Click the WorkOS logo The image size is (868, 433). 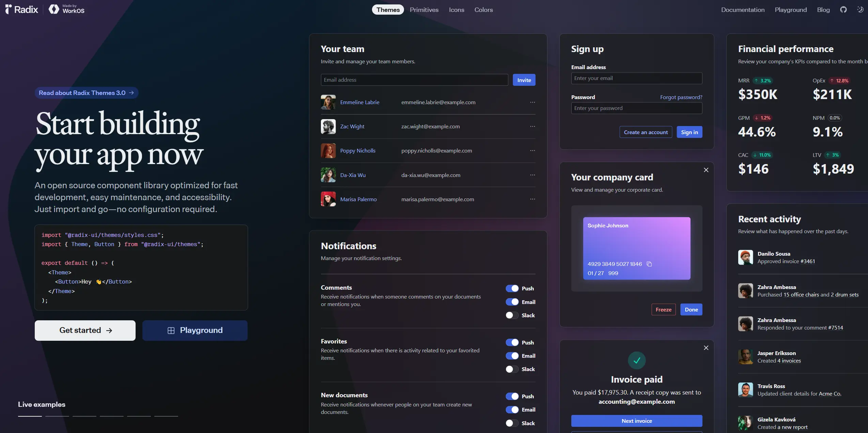[67, 9]
